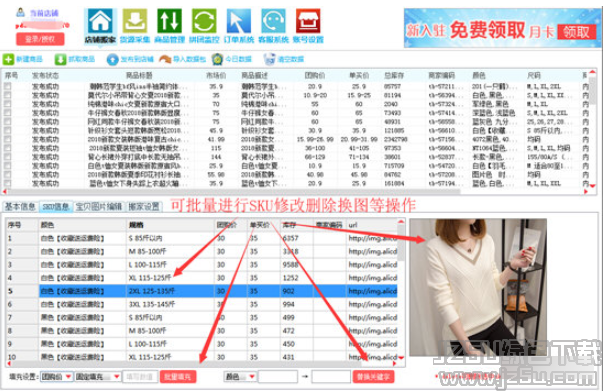Switch to the 宝贝图片编辑 tab

[x=99, y=207]
